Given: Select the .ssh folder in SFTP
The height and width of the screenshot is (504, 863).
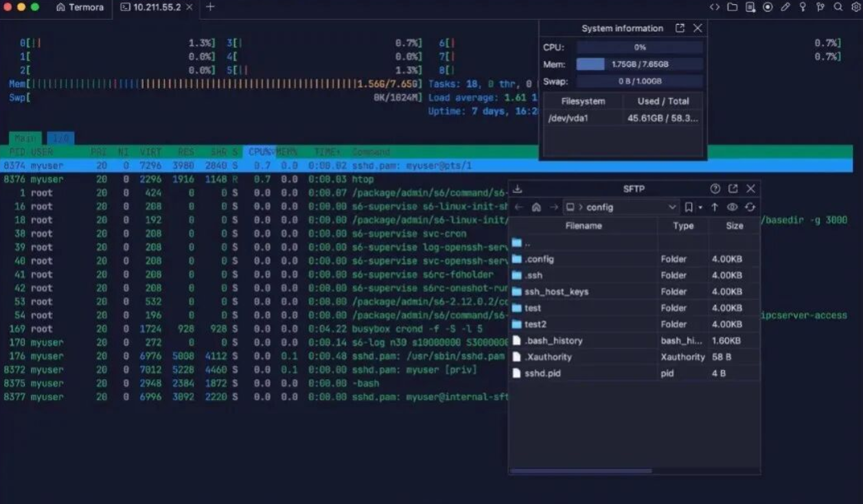Looking at the screenshot, I should pyautogui.click(x=635, y=275).
